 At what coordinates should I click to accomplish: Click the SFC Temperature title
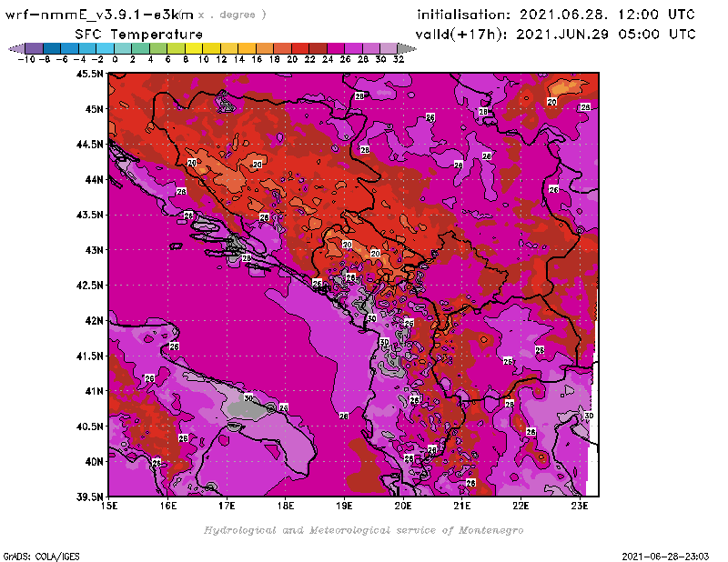coord(139,35)
